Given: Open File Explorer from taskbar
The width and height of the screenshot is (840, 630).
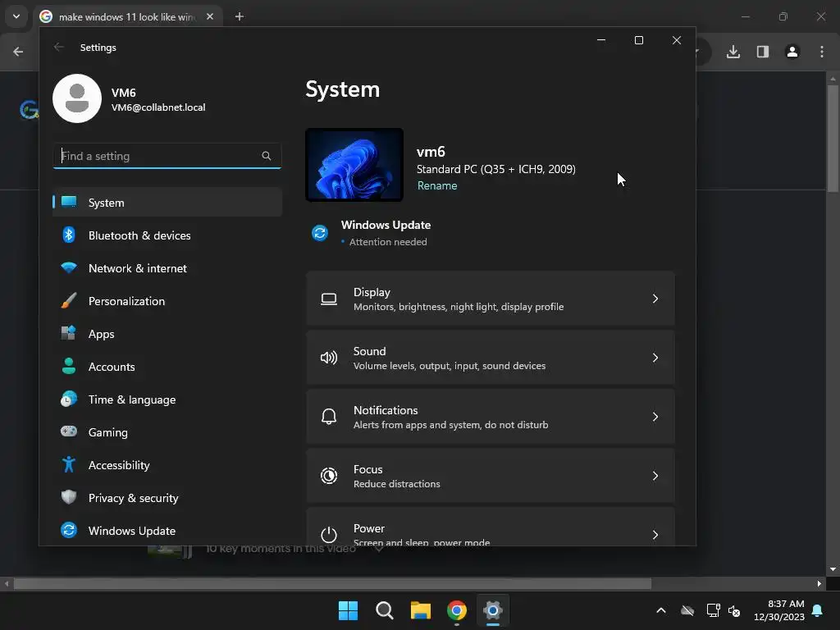Looking at the screenshot, I should click(x=421, y=610).
